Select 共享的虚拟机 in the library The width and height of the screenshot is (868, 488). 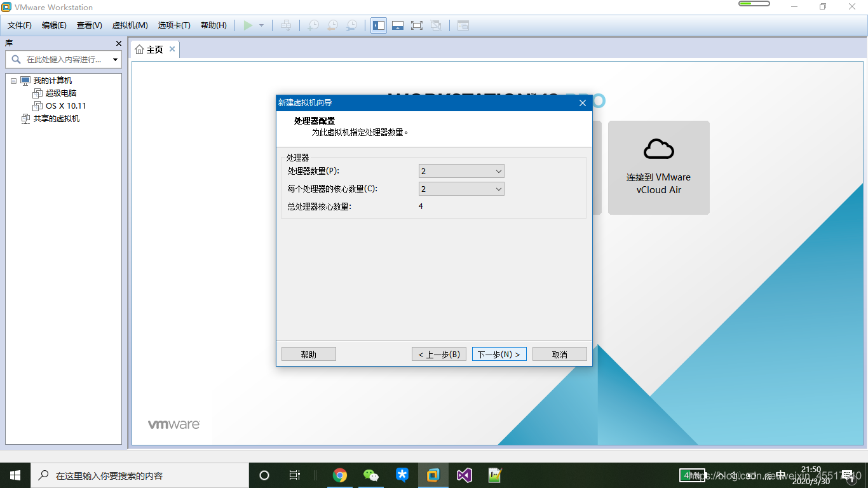[57, 119]
